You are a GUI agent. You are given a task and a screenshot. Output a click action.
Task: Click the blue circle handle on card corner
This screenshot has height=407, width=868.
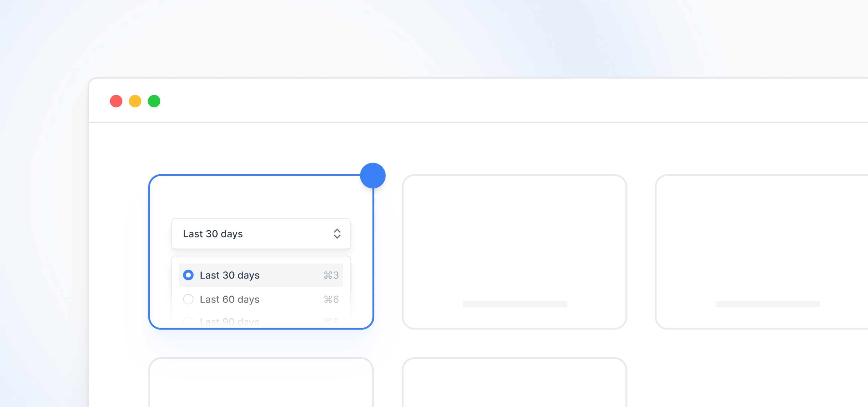pos(373,175)
